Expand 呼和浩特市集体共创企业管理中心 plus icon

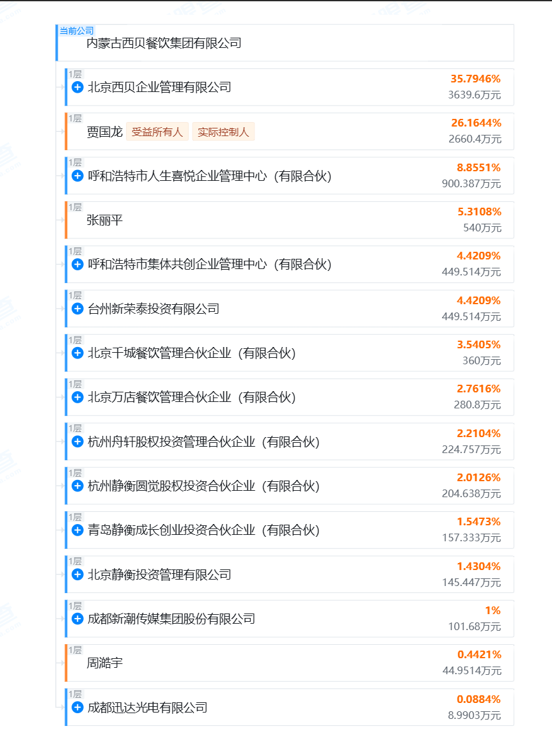click(x=77, y=265)
